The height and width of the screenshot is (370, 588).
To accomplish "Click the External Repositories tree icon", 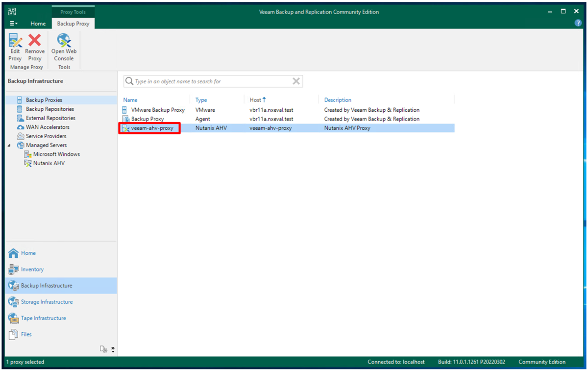I will click(20, 118).
